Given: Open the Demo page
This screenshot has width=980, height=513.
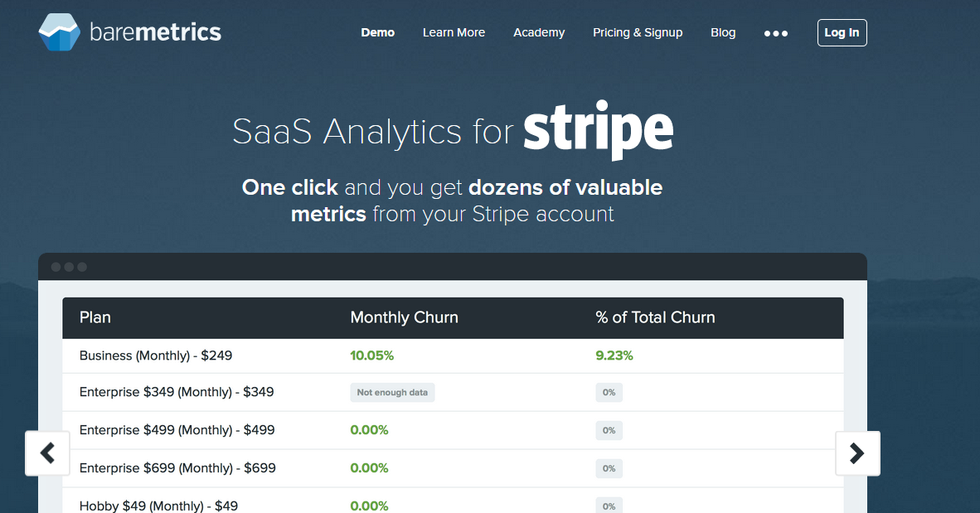Looking at the screenshot, I should [x=377, y=32].
